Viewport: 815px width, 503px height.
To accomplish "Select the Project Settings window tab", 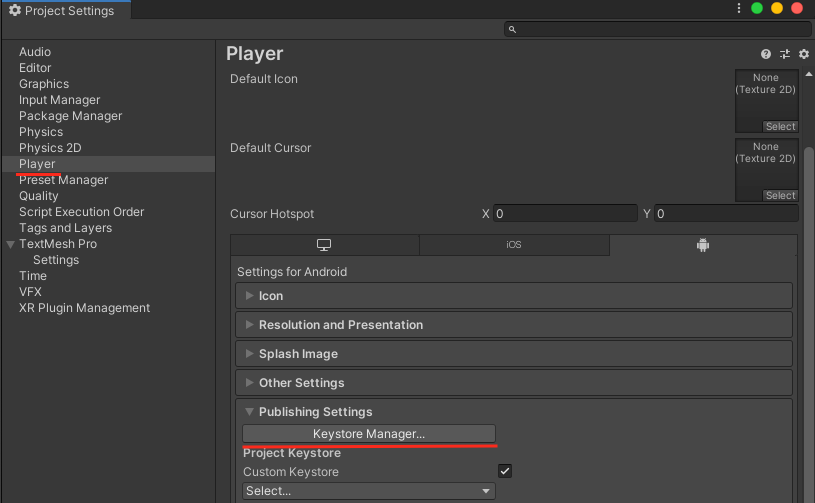I will (66, 10).
